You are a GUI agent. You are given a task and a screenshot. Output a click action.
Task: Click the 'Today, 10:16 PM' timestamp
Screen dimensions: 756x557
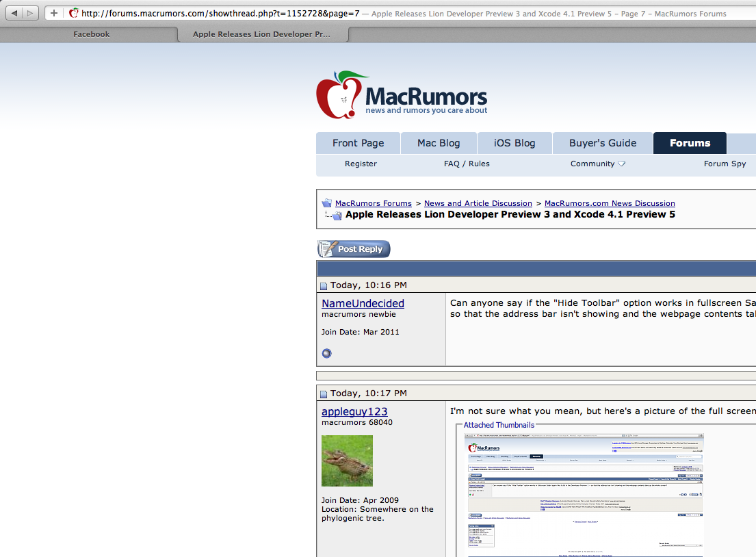tap(368, 285)
